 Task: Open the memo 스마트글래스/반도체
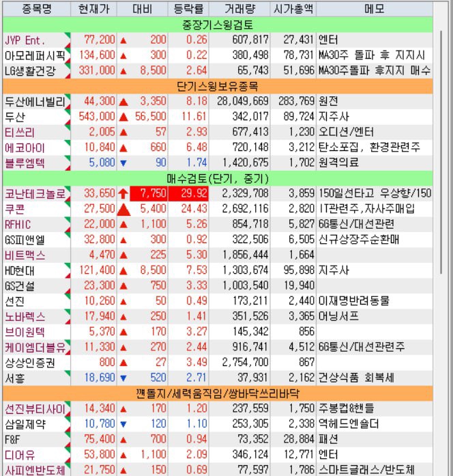366,471
